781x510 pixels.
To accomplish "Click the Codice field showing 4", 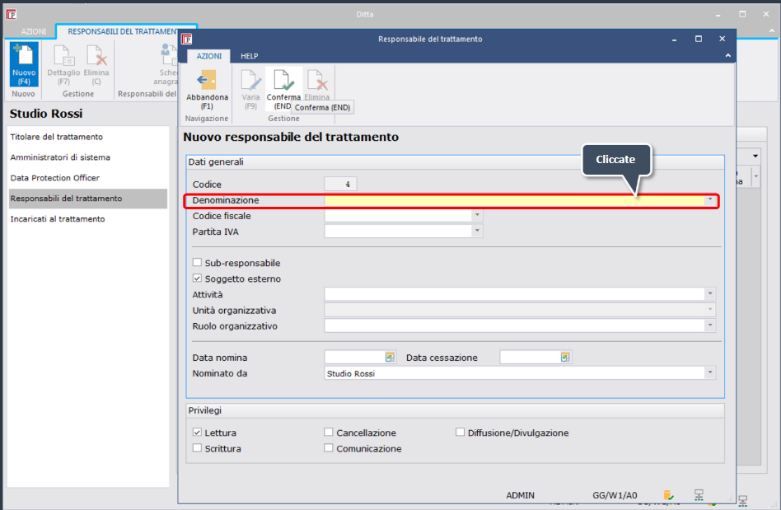I will point(340,184).
